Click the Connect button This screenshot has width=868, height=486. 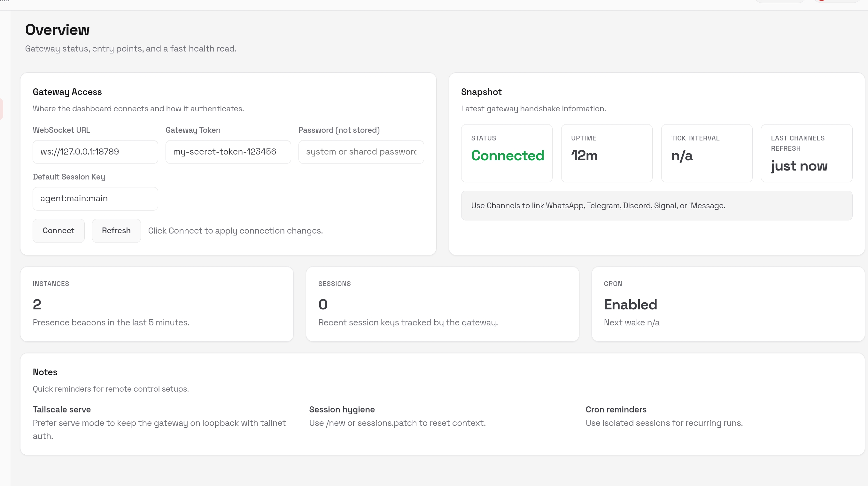pyautogui.click(x=58, y=231)
